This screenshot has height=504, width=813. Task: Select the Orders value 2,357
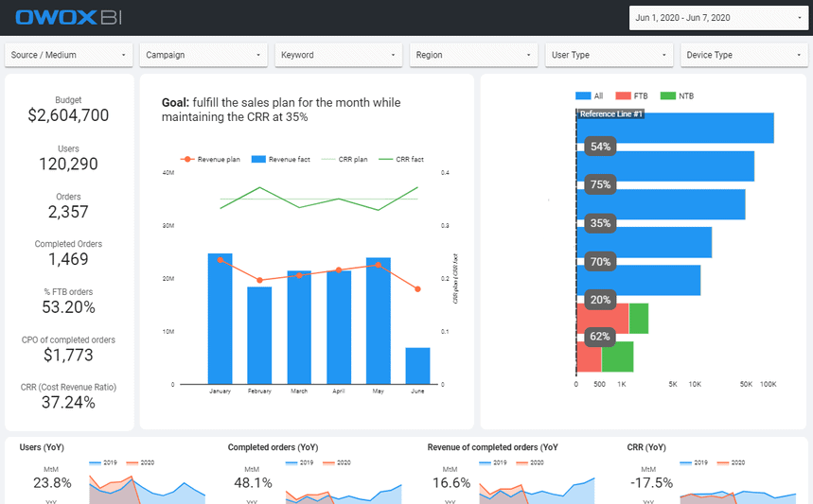click(x=68, y=211)
